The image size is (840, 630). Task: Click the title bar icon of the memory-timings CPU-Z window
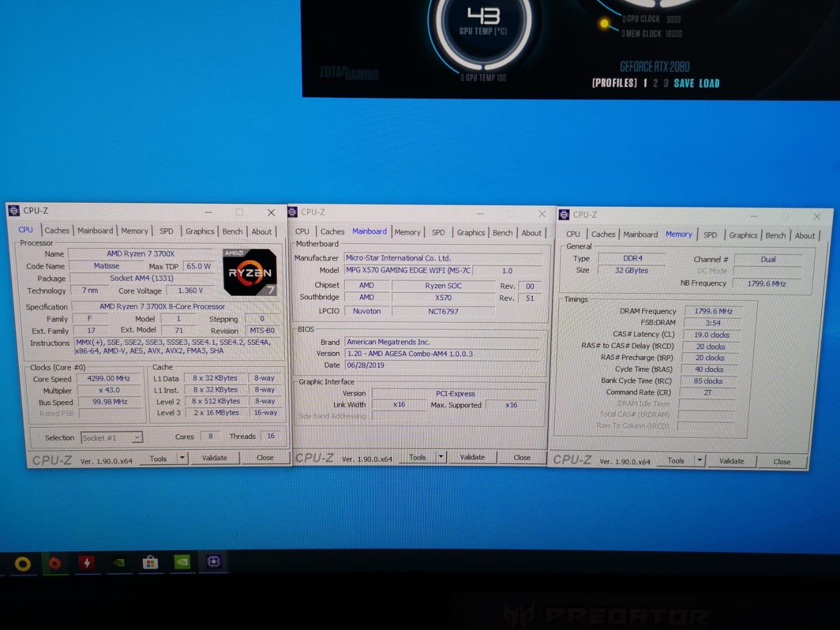pyautogui.click(x=564, y=214)
